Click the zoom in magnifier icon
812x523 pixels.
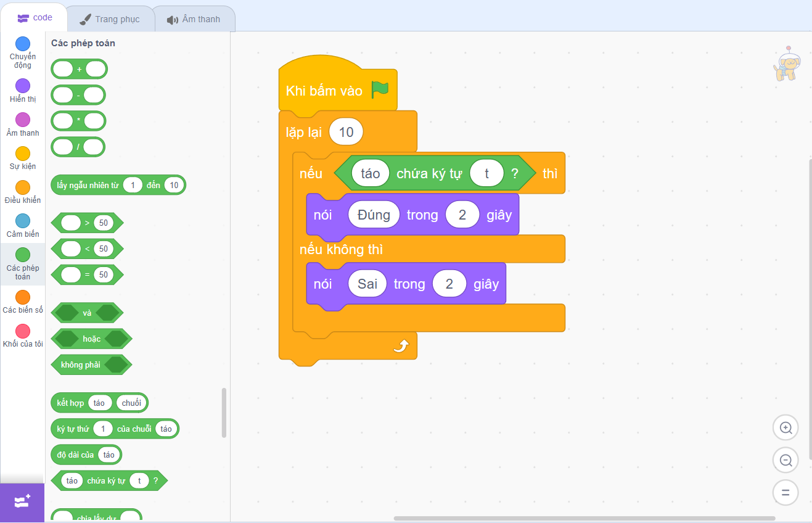pyautogui.click(x=785, y=427)
